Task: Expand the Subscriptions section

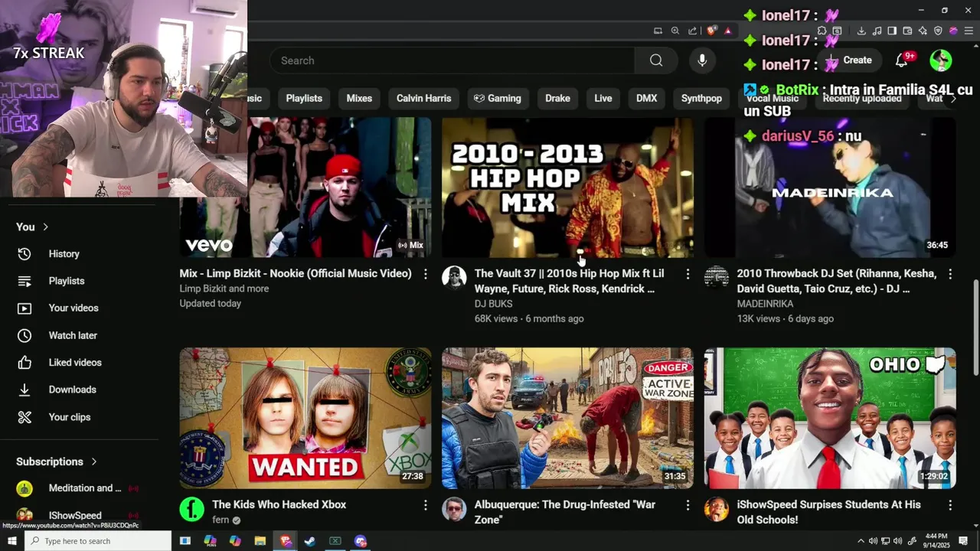Action: point(57,461)
